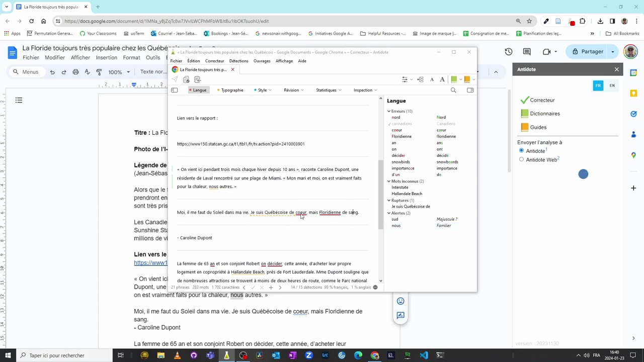Click the add emoji reaction icon

400,301
